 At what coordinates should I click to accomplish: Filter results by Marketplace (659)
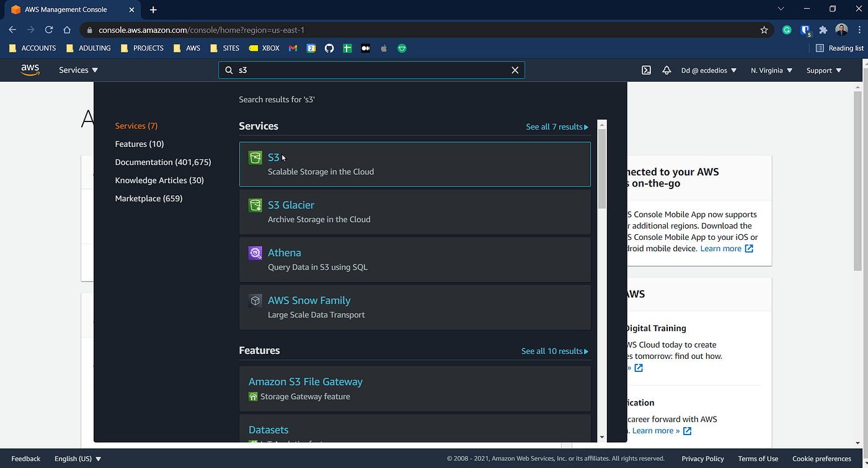pos(149,198)
